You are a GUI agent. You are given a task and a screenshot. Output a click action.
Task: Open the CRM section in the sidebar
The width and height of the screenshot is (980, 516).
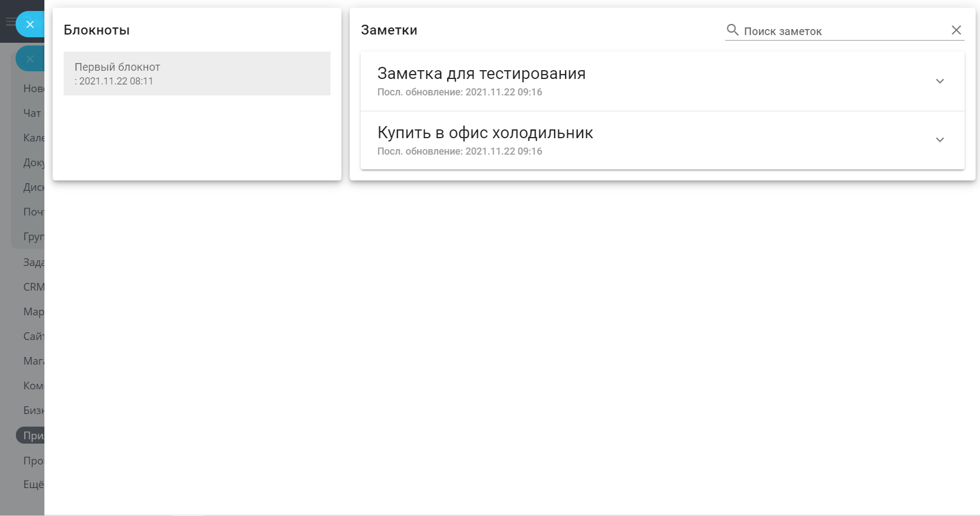(33, 287)
